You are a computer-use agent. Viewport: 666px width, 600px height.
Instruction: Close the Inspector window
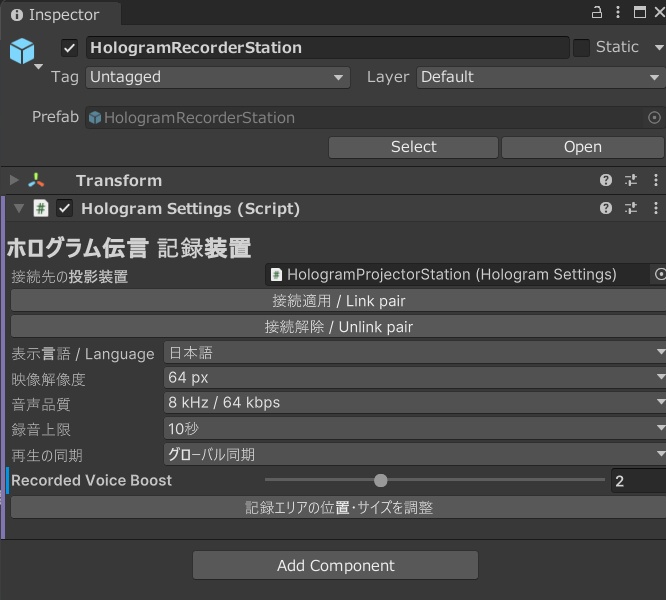(660, 12)
